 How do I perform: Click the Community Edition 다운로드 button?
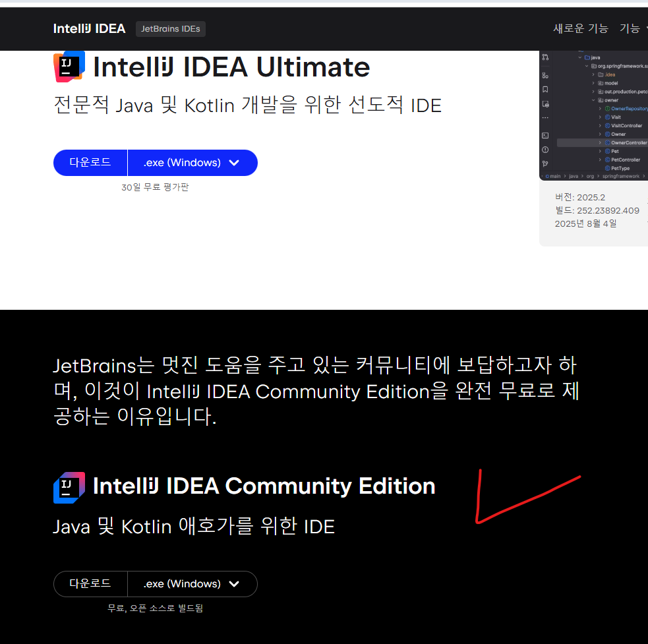point(90,583)
